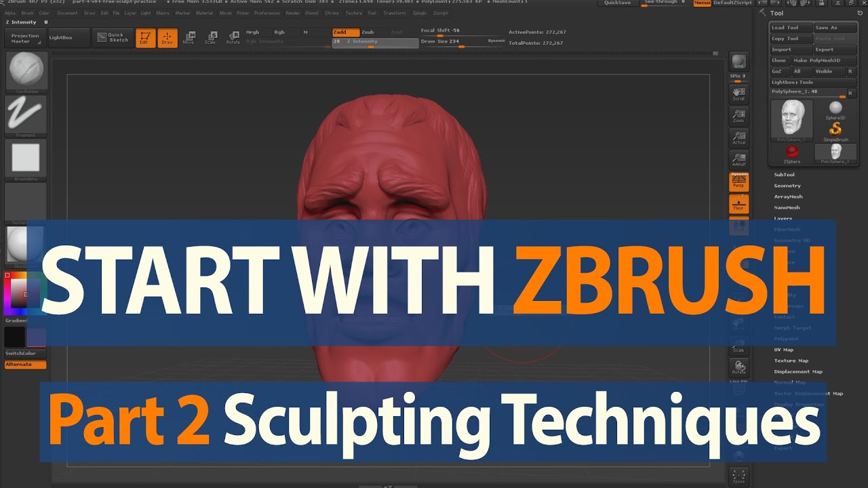Image resolution: width=868 pixels, height=488 pixels.
Task: Toggle the Floor grid
Action: point(738,204)
